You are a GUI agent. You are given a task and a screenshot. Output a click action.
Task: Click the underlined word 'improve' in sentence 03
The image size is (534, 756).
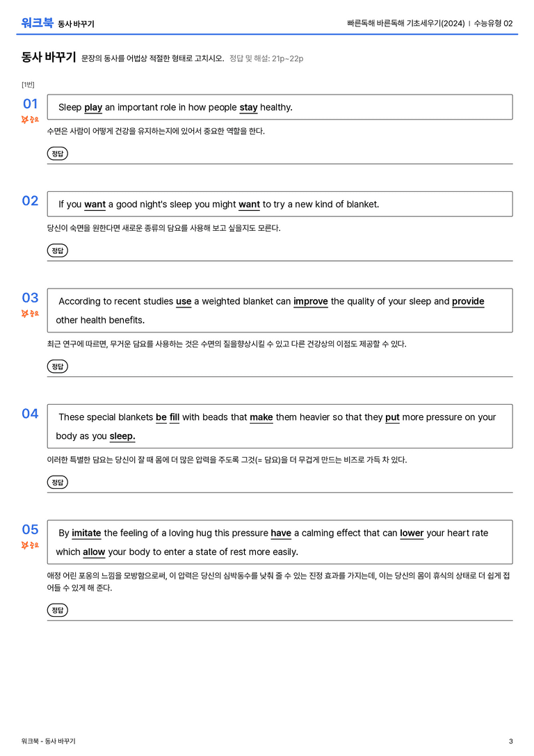click(x=310, y=301)
